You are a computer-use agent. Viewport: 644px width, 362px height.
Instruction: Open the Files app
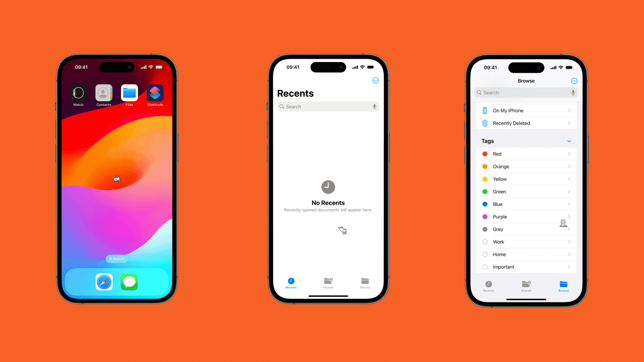click(x=129, y=93)
